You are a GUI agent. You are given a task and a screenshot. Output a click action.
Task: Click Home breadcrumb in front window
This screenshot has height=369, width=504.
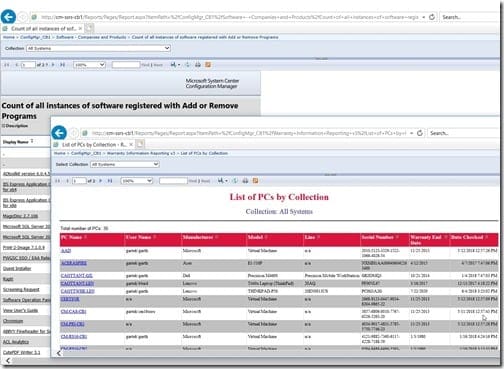click(x=59, y=153)
